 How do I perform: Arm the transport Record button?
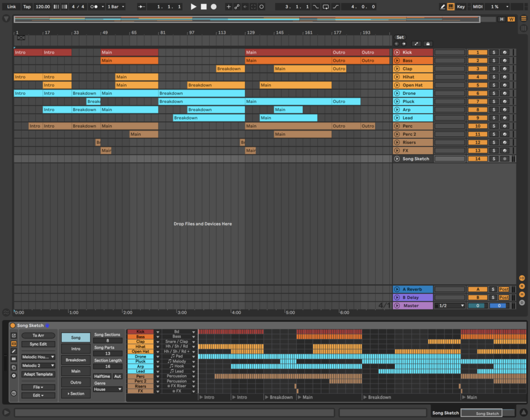[214, 6]
